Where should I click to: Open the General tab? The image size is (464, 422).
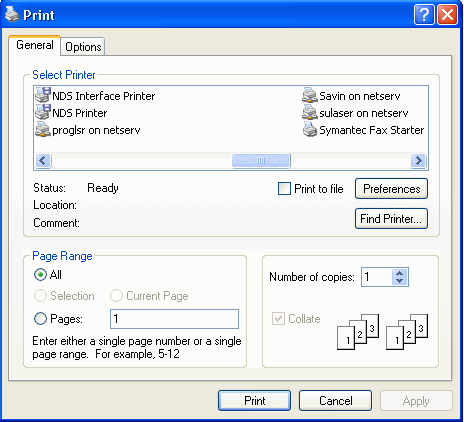pos(35,45)
